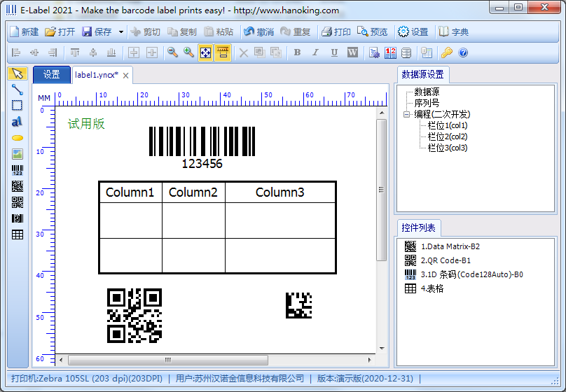566x392 pixels.
Task: Click the golden key registration icon
Action: click(446, 53)
